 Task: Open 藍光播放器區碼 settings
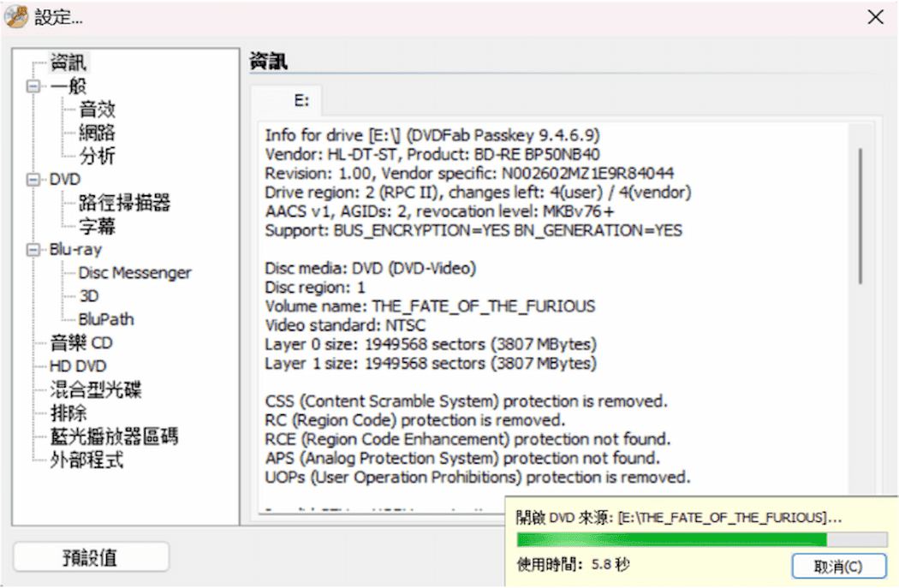pyautogui.click(x=114, y=437)
